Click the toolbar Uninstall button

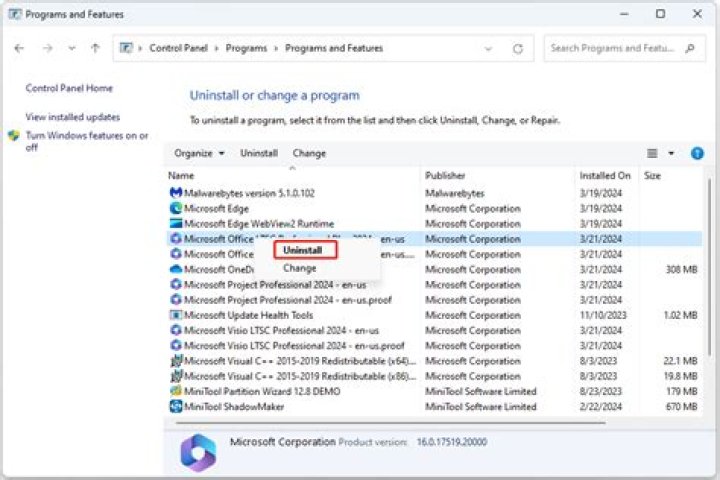tap(259, 153)
